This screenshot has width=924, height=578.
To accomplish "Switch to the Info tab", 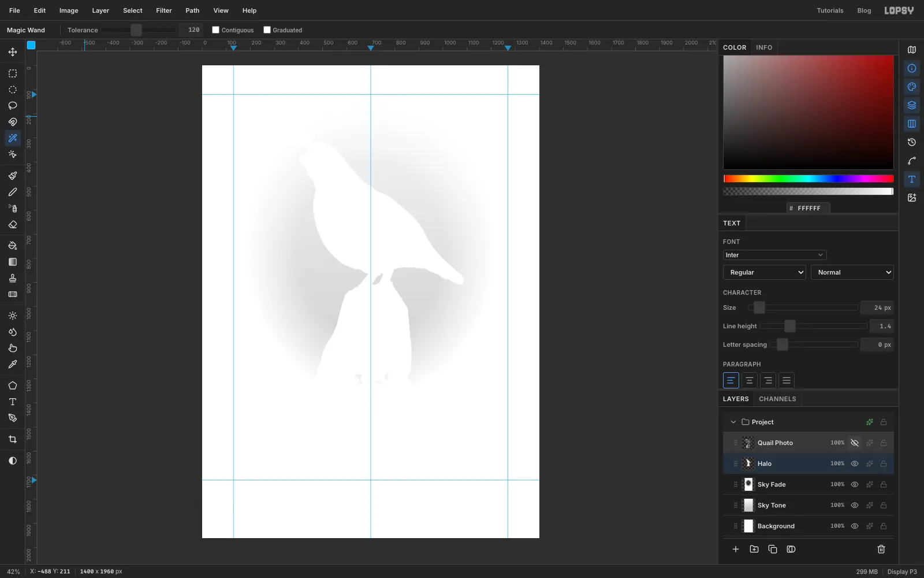I will (x=764, y=47).
